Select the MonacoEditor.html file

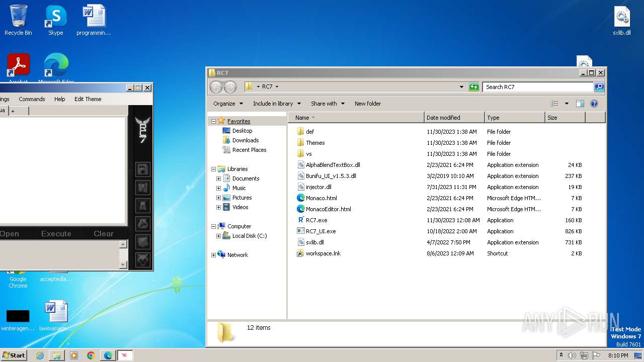click(328, 209)
